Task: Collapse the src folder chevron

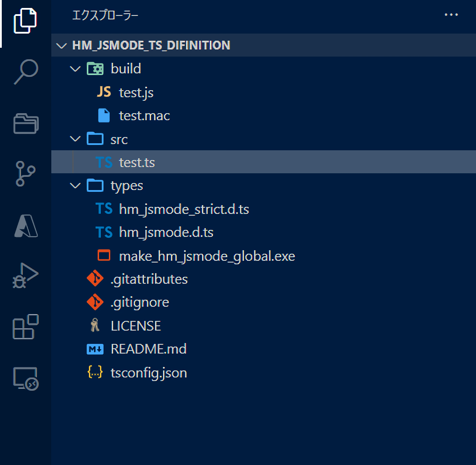Action: (76, 139)
